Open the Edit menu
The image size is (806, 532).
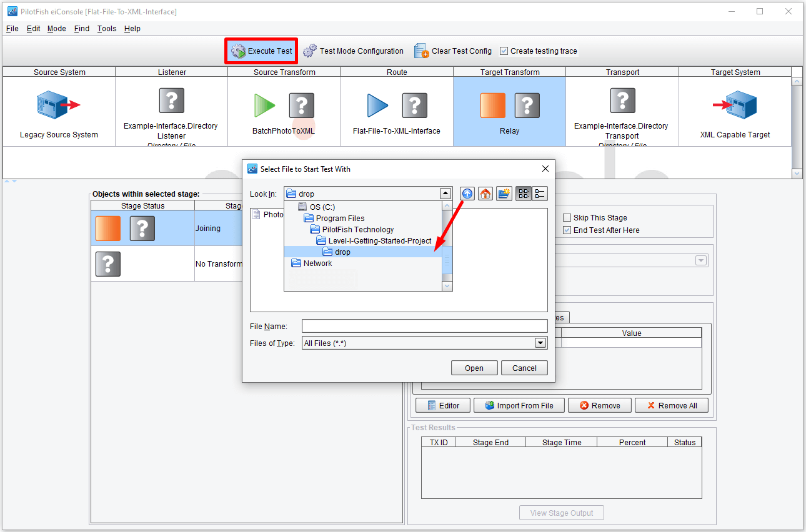pyautogui.click(x=33, y=29)
